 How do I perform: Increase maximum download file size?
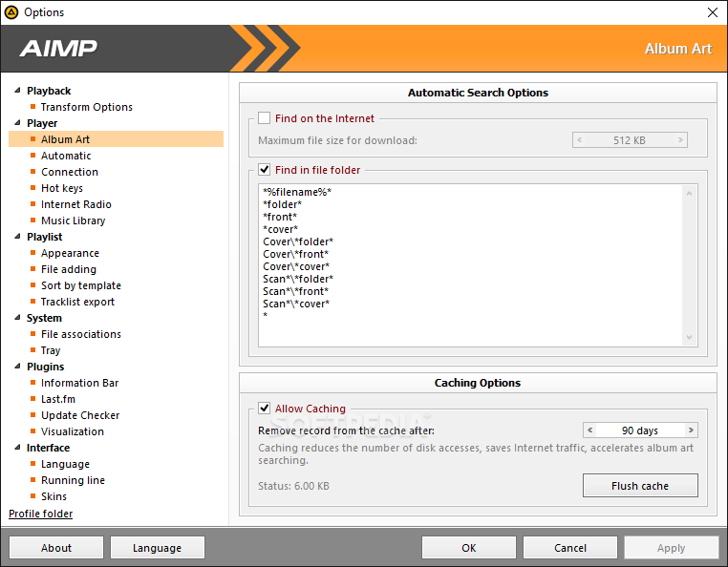[x=680, y=139]
